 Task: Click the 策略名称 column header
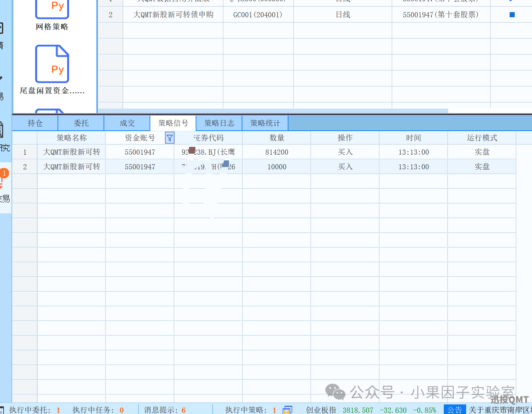coord(72,138)
